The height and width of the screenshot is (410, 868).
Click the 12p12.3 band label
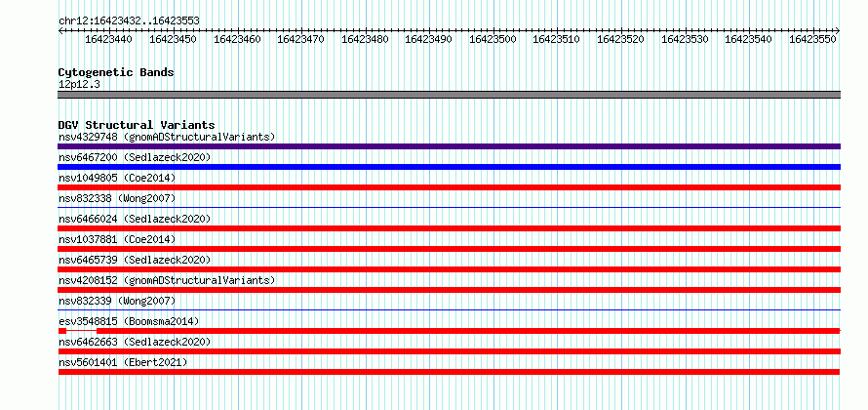click(79, 85)
